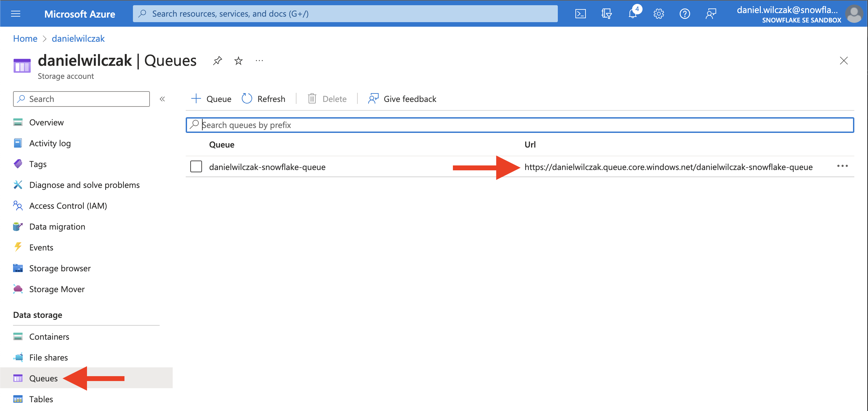868x411 pixels.
Task: Launch Cloud Shell from top bar
Action: 580,14
